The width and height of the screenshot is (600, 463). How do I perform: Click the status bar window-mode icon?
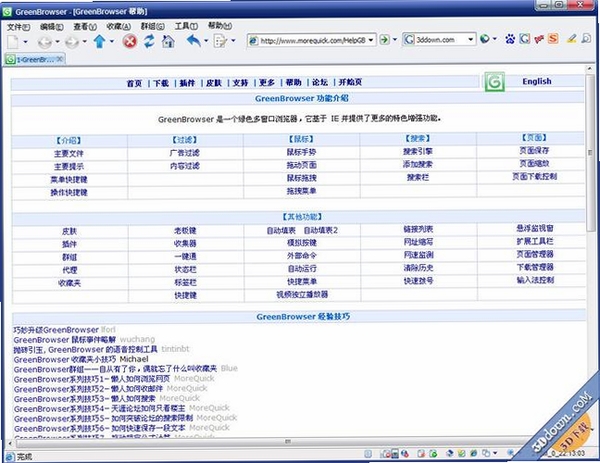point(486,453)
